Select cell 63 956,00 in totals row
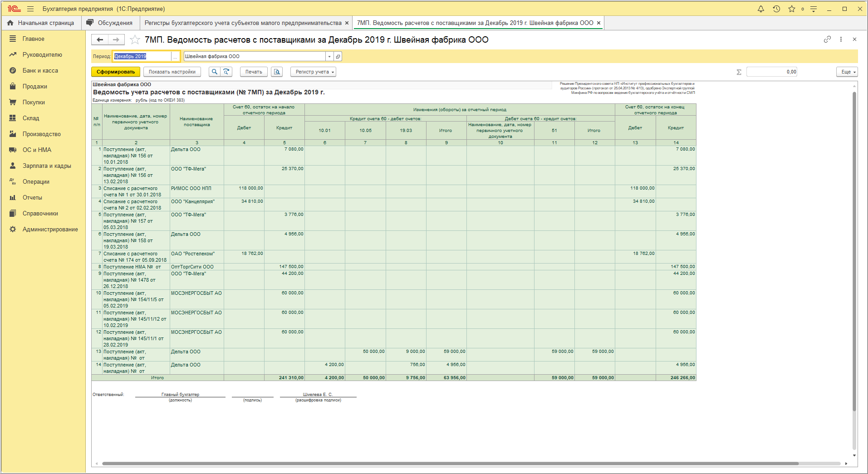 pos(446,377)
